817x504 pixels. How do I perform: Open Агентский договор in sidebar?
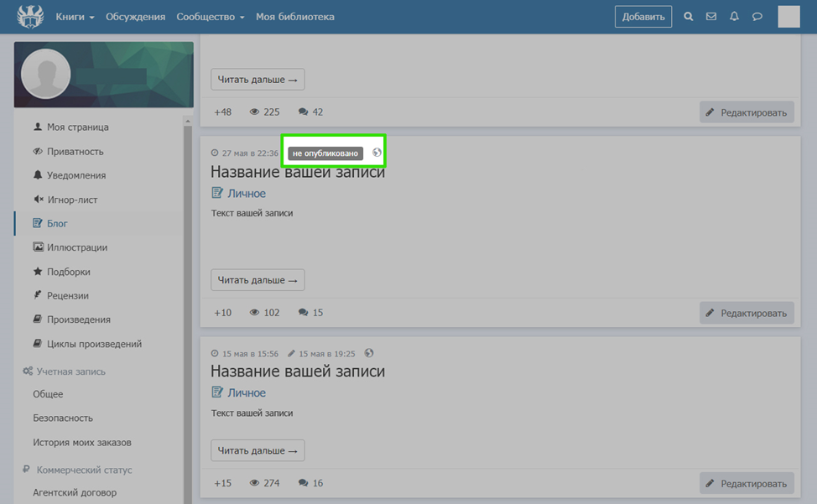(75, 492)
